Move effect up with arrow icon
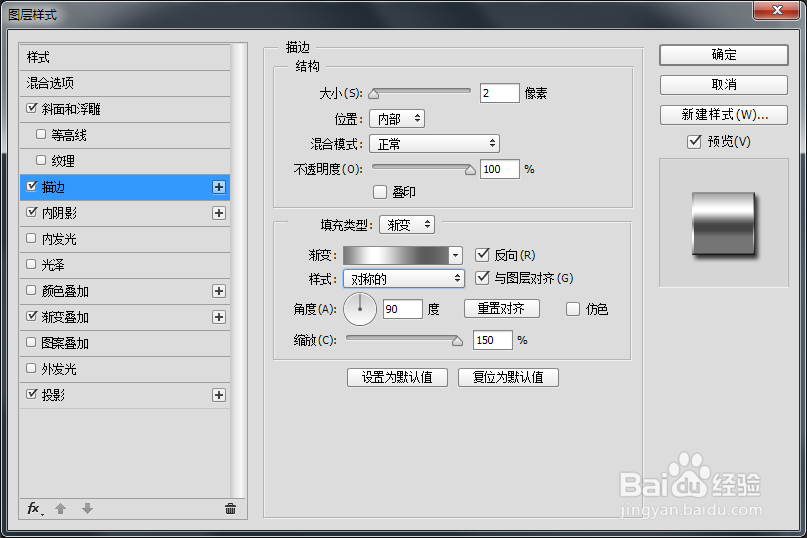The width and height of the screenshot is (807, 538). pos(61,509)
